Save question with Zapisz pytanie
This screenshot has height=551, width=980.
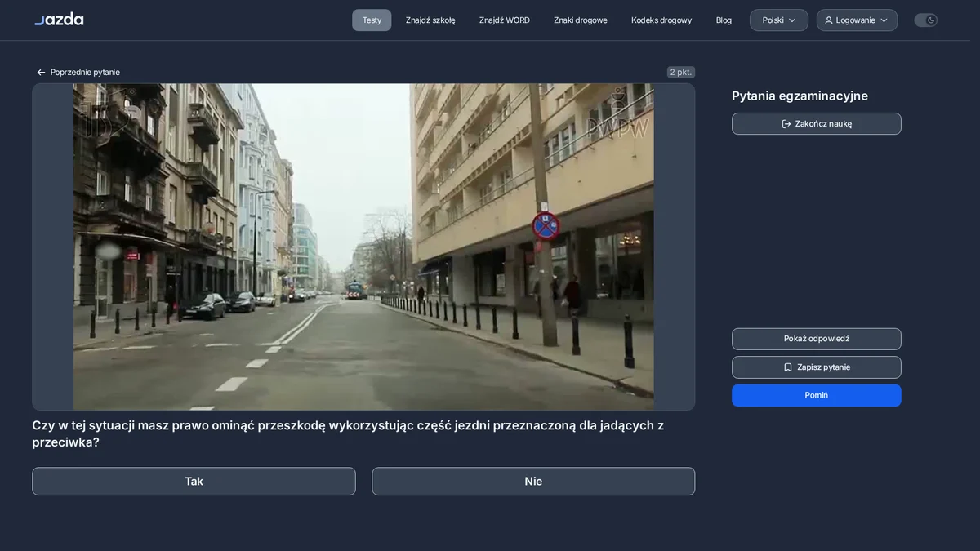click(817, 367)
